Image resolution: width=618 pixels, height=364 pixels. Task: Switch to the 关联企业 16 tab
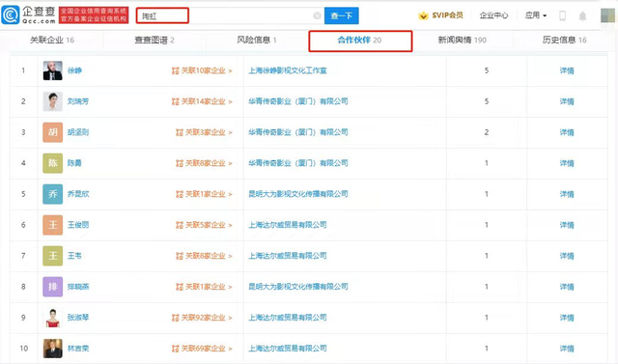52,40
